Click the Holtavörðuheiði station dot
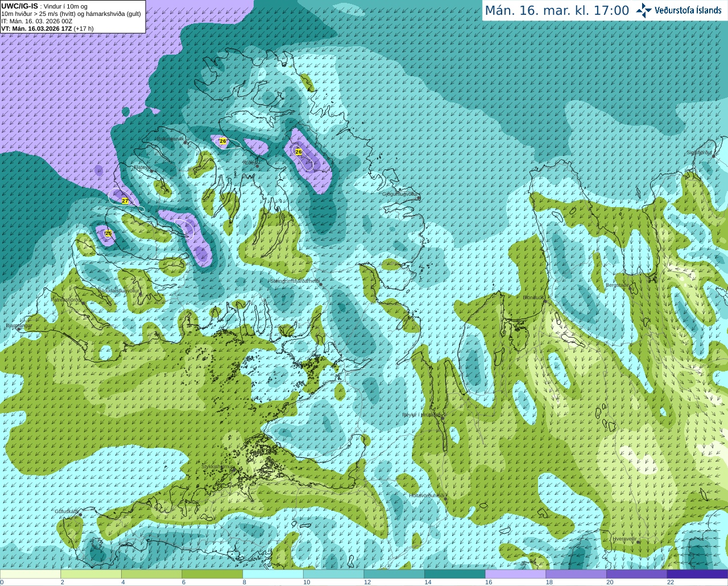The image size is (728, 586). [446, 499]
